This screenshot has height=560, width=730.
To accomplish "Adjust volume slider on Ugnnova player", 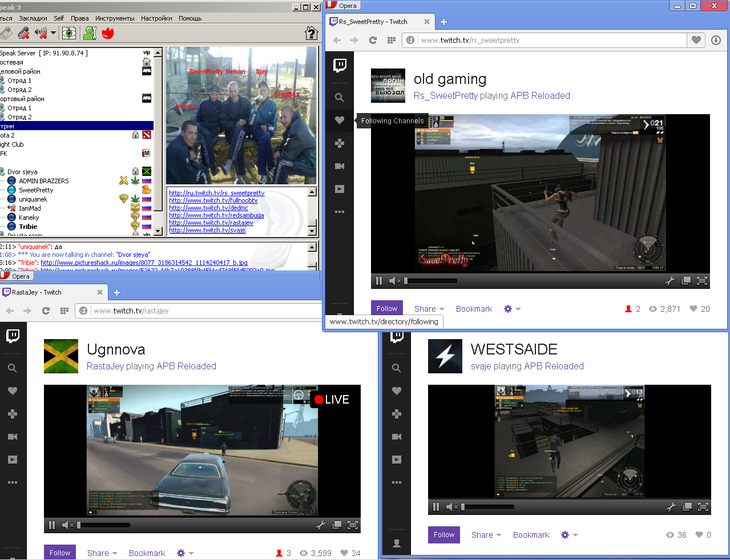I will 104,525.
